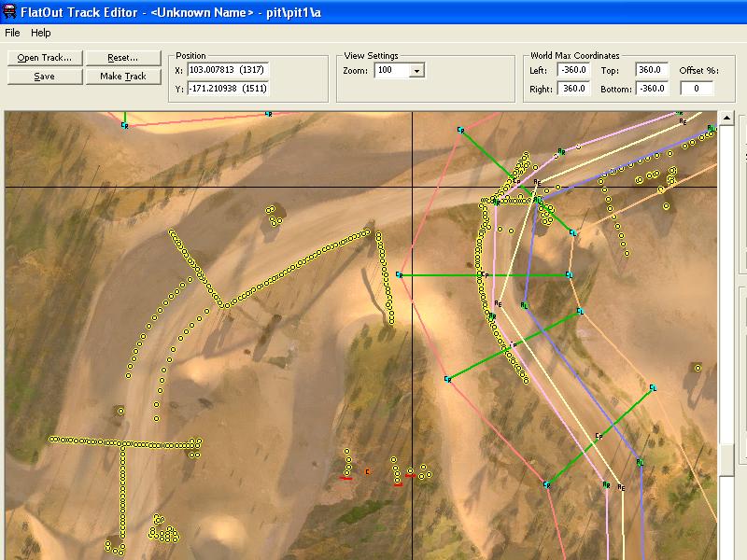The height and width of the screenshot is (560, 747).
Task: Click the vertical scrollbar thumb
Action: pos(726,460)
